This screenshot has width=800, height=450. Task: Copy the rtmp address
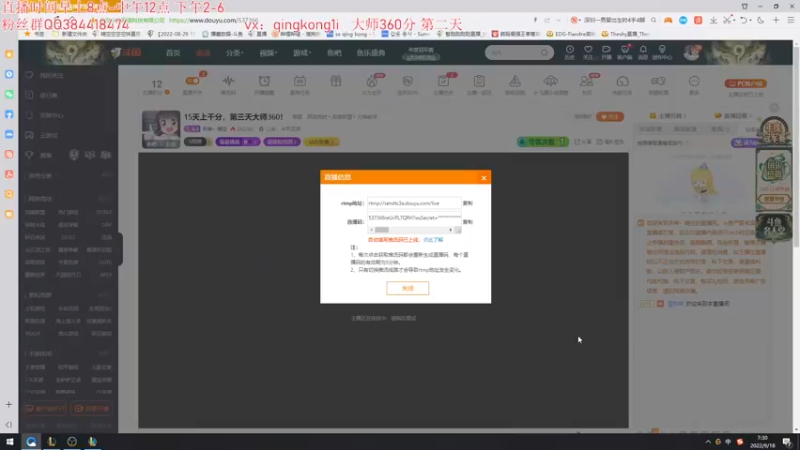click(468, 203)
